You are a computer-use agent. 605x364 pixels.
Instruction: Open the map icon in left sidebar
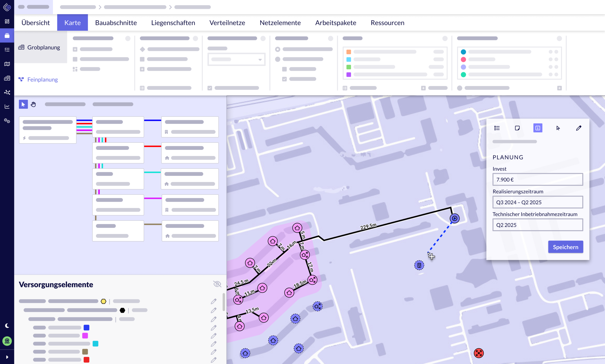click(x=7, y=64)
